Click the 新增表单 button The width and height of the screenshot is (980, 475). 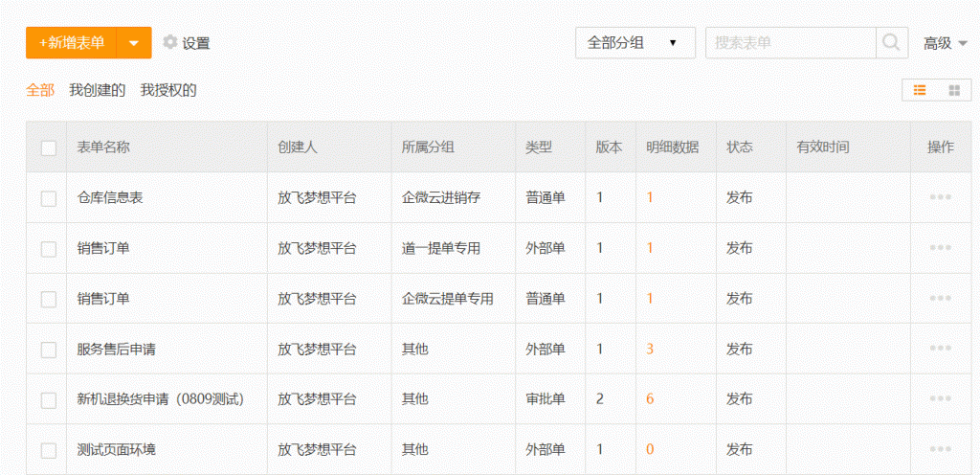point(72,43)
